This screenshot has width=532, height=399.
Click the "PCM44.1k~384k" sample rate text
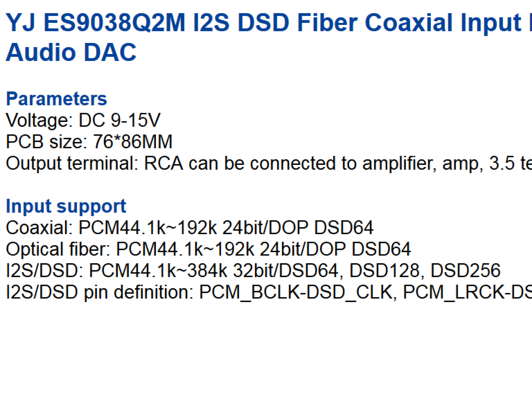[158, 271]
